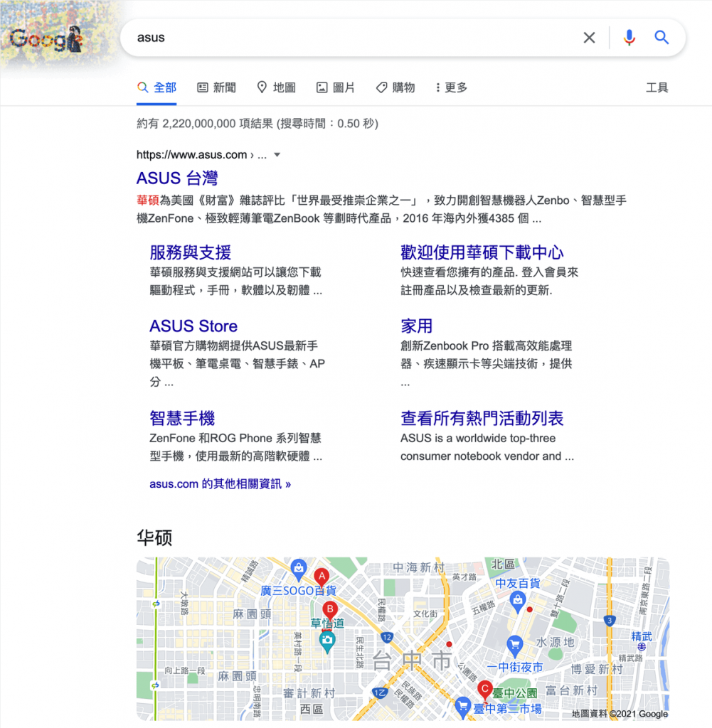Screen dimensions: 712x728
Task: Click the https://www.asus.com URL text
Action: coord(192,154)
